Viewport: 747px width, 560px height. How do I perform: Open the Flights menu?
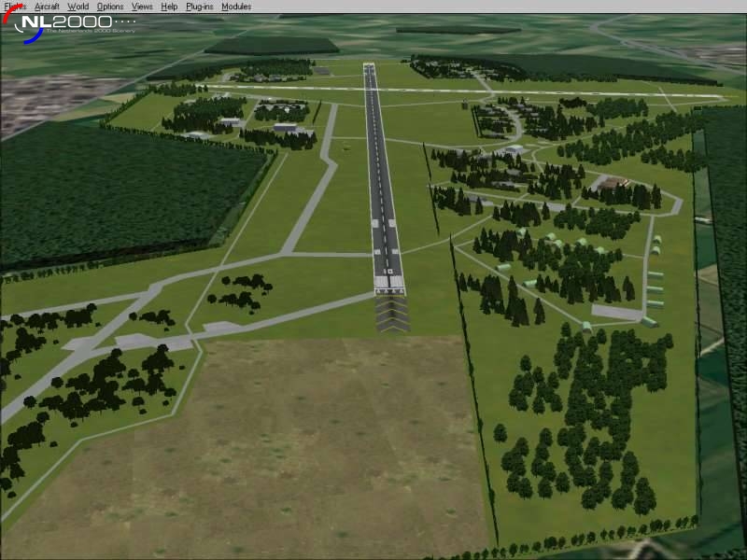pyautogui.click(x=15, y=7)
